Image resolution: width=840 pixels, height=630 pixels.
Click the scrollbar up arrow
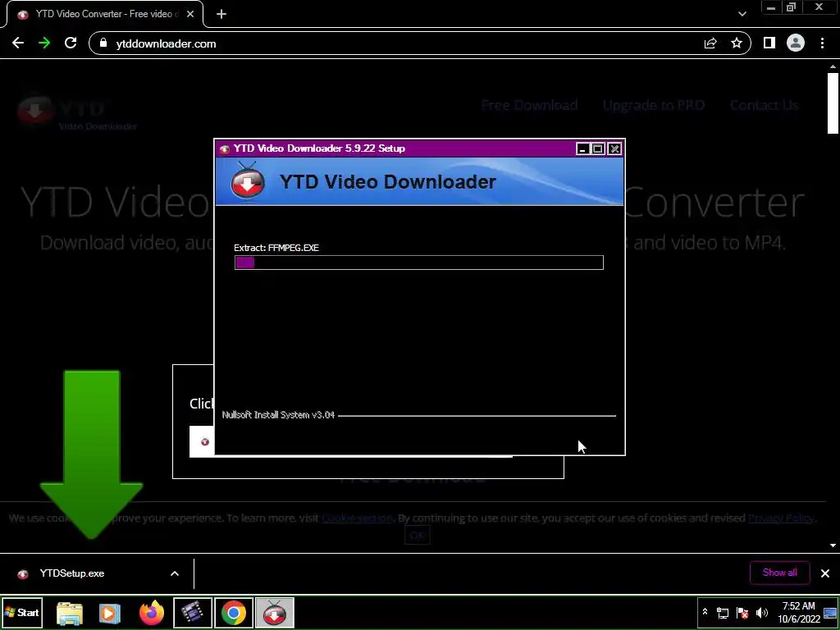click(833, 67)
